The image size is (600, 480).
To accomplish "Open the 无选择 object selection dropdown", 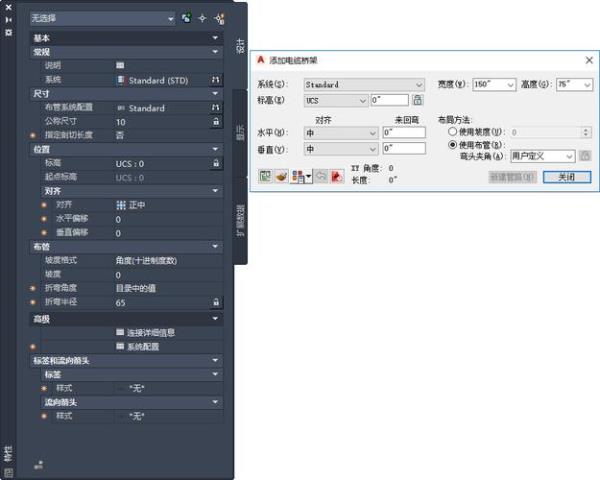I will pos(171,18).
